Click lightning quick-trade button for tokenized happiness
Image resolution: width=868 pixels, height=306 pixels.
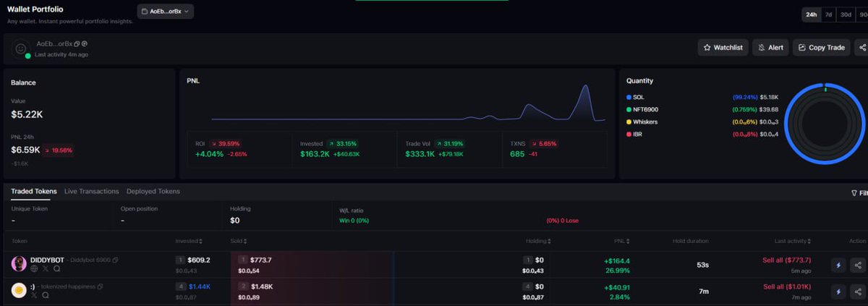(838, 292)
